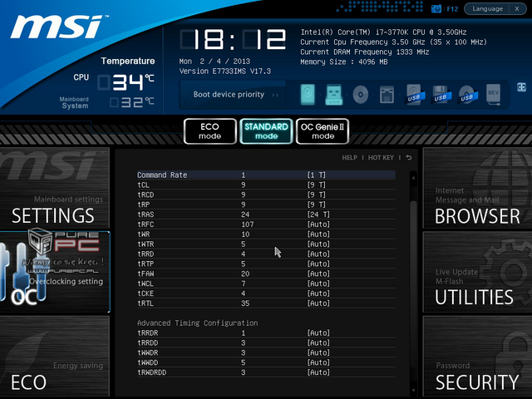Open the Language selector button

(487, 9)
